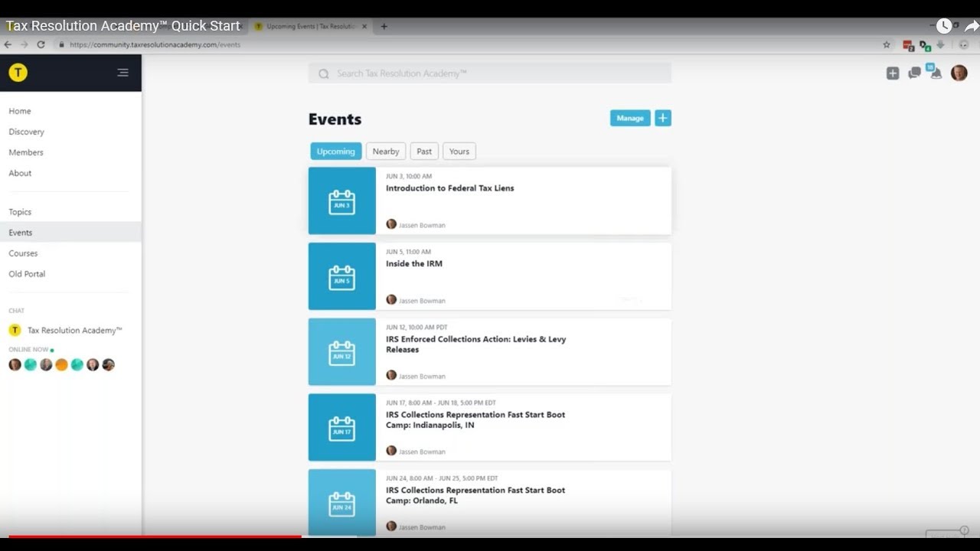Close the Upcoming Events browser tab

(364, 26)
